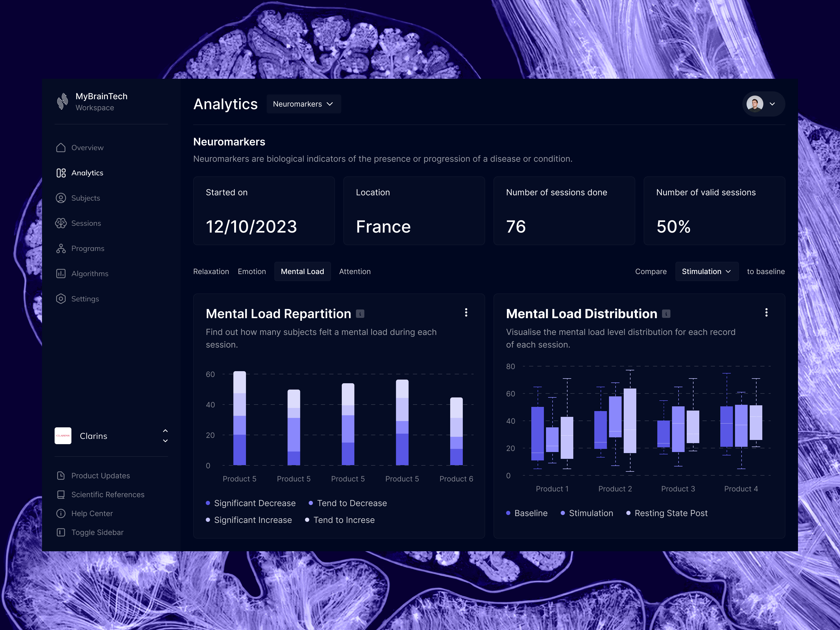Screen dimensions: 840x630
Task: Toggle the sidebar using Toggle Sidebar
Action: [x=97, y=532]
